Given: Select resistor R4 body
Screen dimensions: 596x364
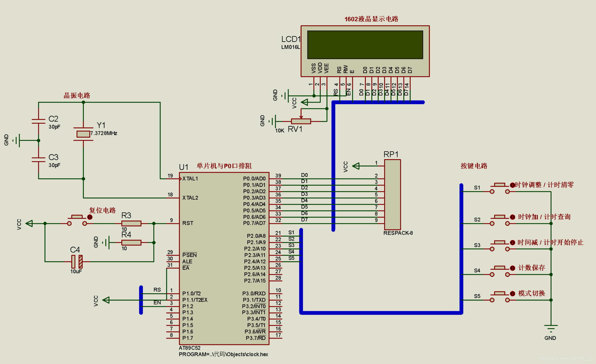Looking at the screenshot, I should pos(131,242).
